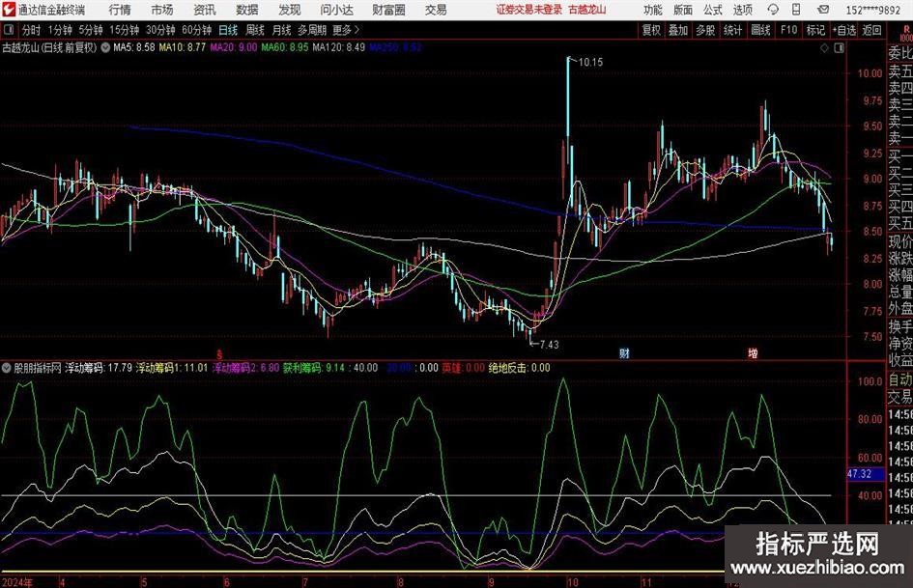
Task: Click the 浮动筹码: 17.79 indicator value
Action: click(99, 368)
